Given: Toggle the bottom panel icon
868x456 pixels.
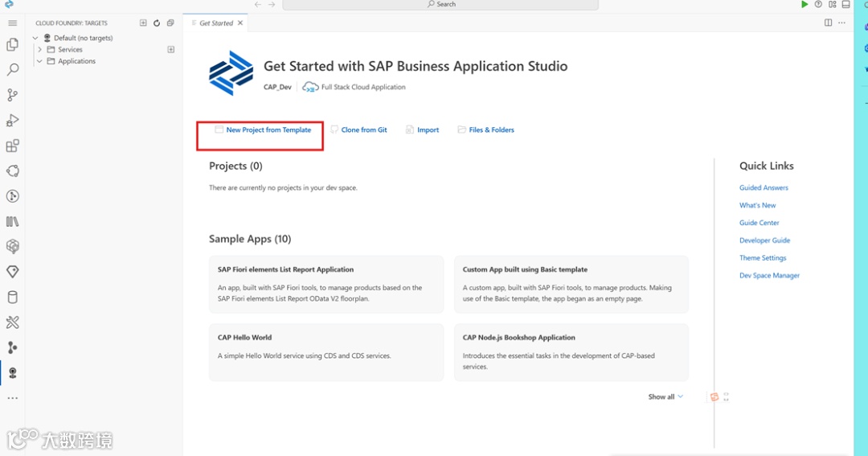Looking at the screenshot, I should pos(845,5).
